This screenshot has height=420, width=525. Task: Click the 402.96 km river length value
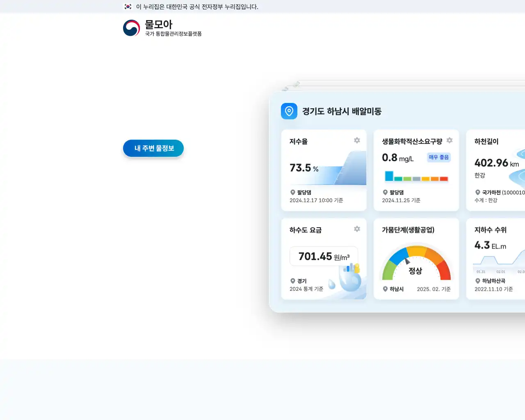tap(497, 163)
